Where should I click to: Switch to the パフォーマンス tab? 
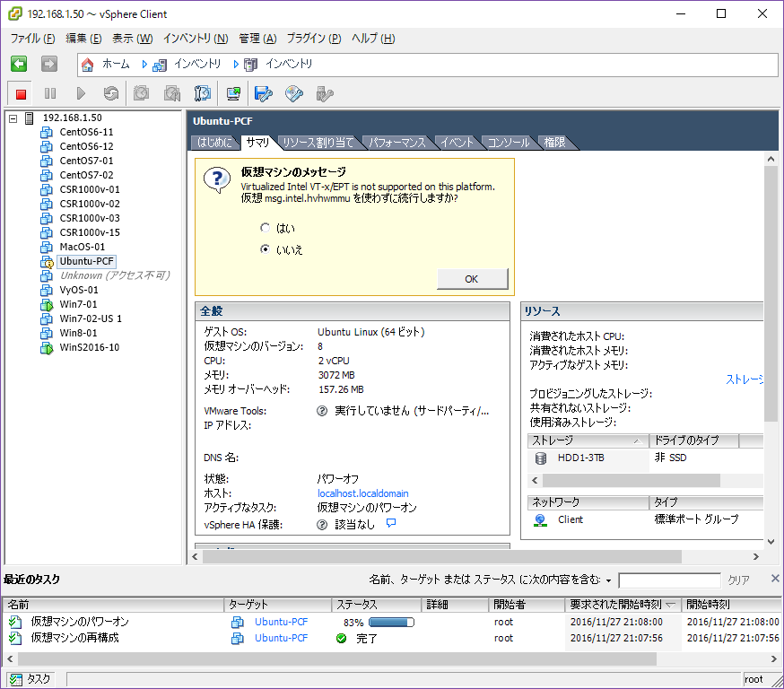tap(397, 143)
